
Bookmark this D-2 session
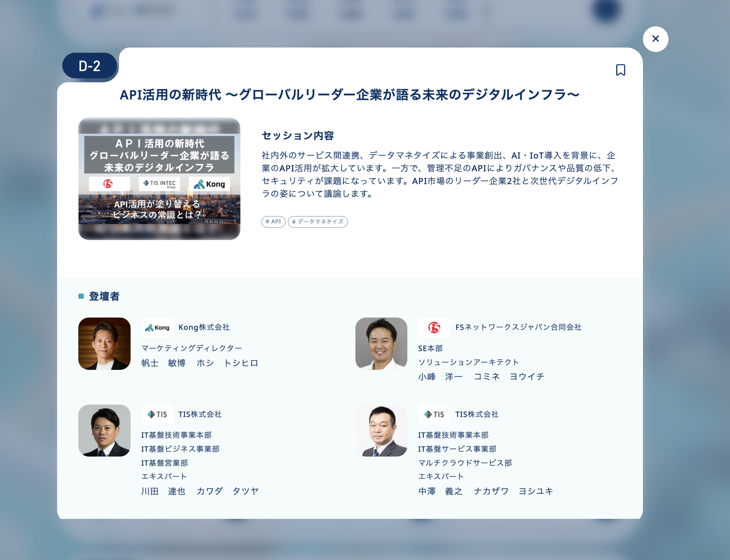[621, 70]
